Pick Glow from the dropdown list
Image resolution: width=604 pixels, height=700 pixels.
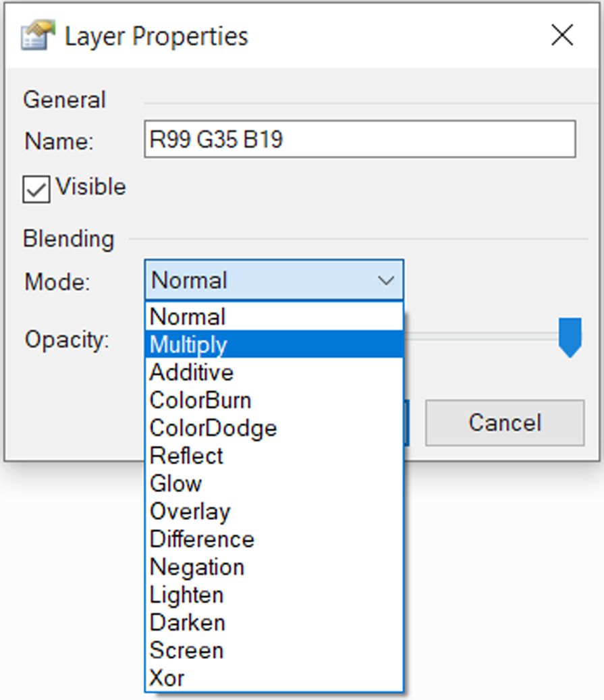(274, 483)
